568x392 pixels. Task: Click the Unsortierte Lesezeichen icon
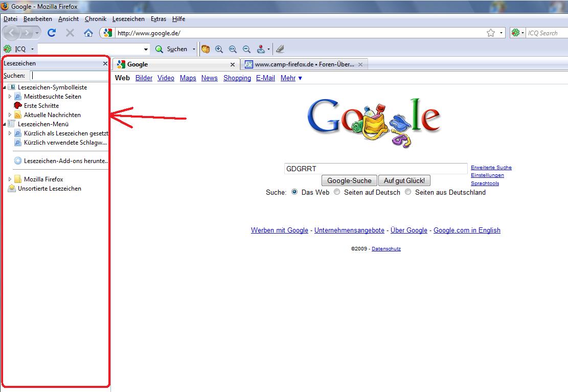point(12,189)
